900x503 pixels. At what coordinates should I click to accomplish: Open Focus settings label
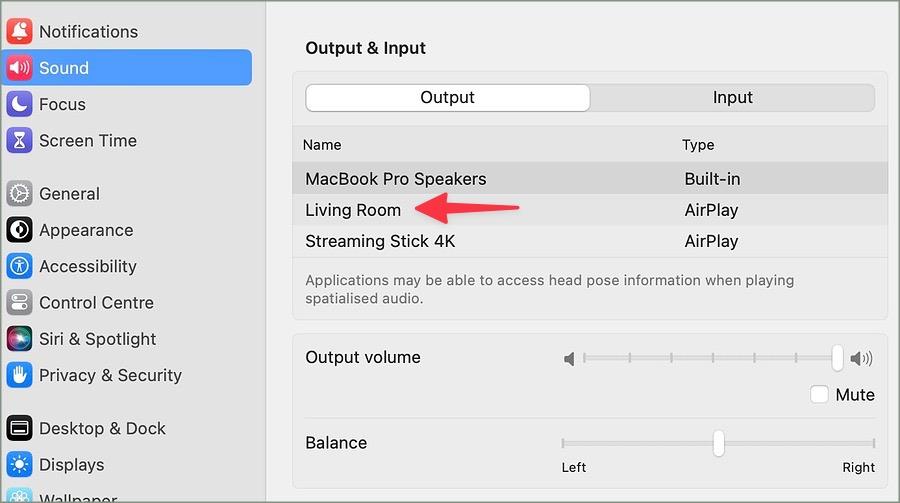[x=62, y=105]
